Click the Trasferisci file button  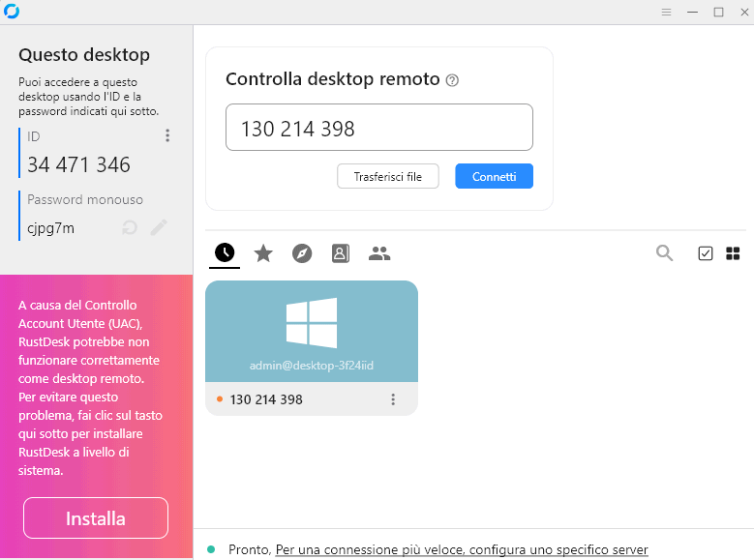387,176
